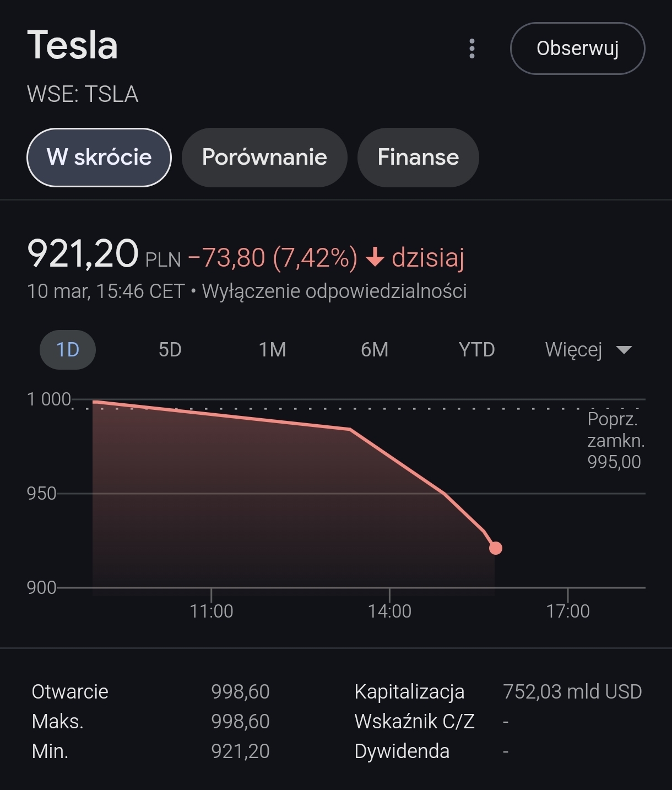Show the 6M chart range
672x790 pixels.
[375, 350]
